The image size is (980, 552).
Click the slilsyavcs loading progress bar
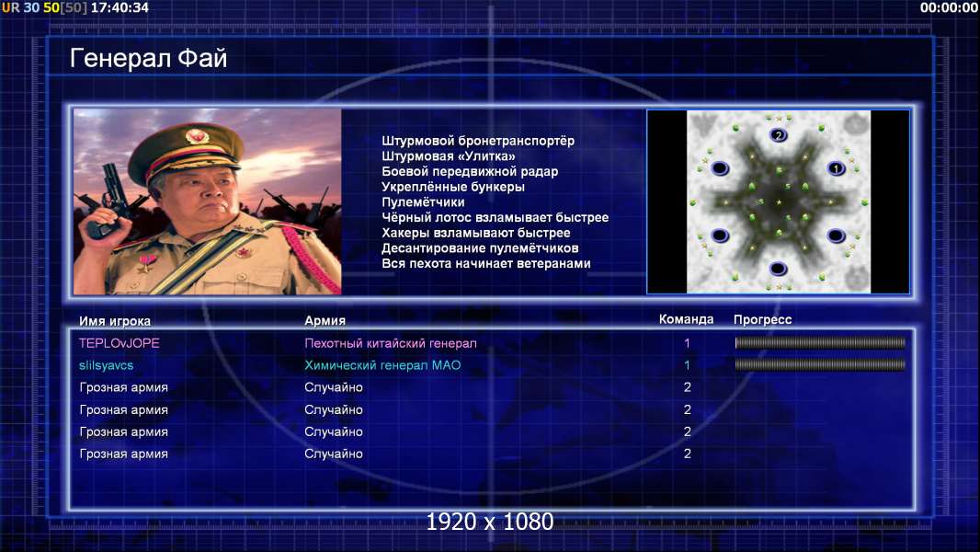(x=820, y=364)
